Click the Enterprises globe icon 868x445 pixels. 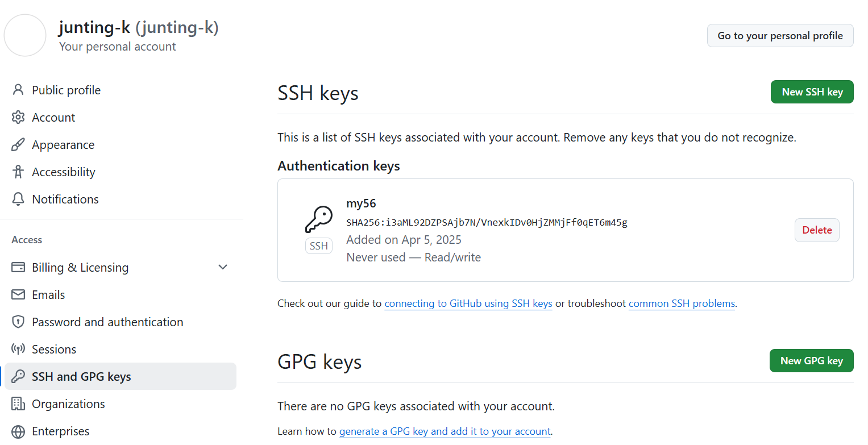click(18, 431)
